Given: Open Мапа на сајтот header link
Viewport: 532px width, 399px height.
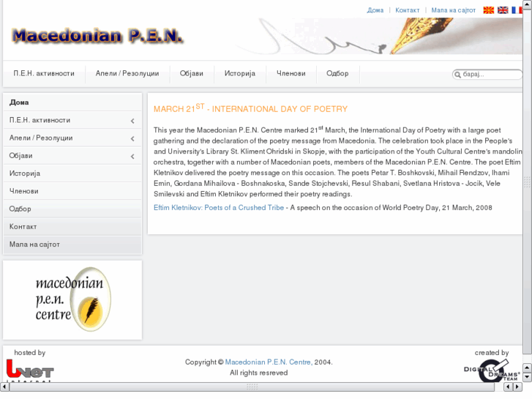Looking at the screenshot, I should click(453, 10).
